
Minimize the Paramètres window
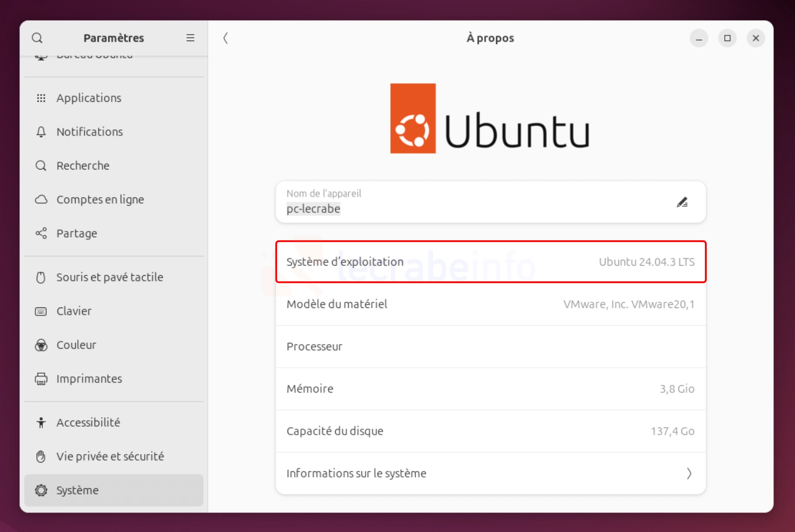699,38
